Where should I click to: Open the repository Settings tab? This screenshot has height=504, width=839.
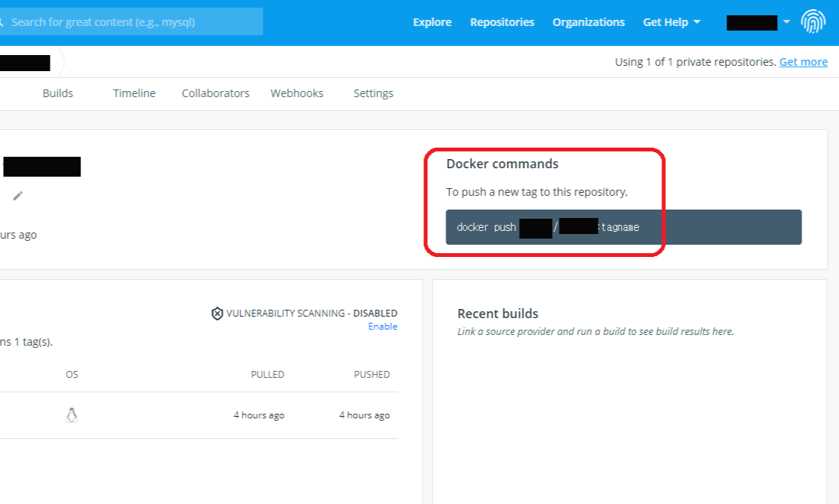point(374,93)
